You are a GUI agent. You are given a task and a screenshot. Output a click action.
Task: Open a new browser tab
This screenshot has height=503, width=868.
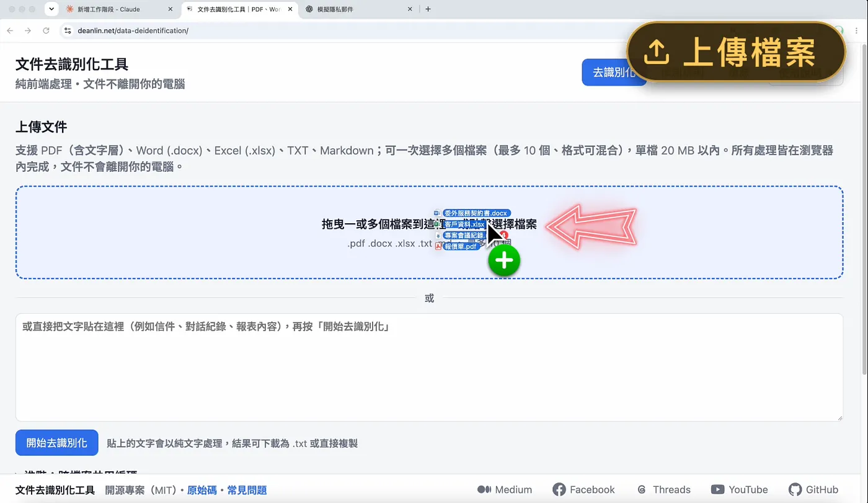pyautogui.click(x=428, y=9)
